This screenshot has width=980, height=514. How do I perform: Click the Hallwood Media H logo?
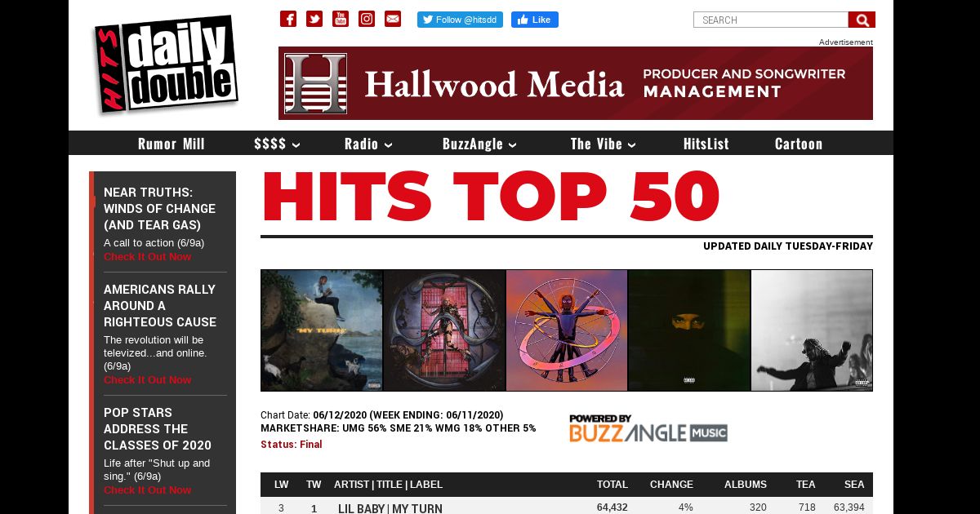point(315,83)
